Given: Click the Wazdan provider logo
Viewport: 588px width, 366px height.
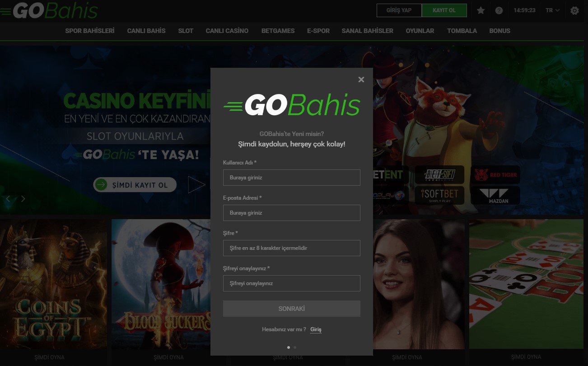Looking at the screenshot, I should point(495,195).
